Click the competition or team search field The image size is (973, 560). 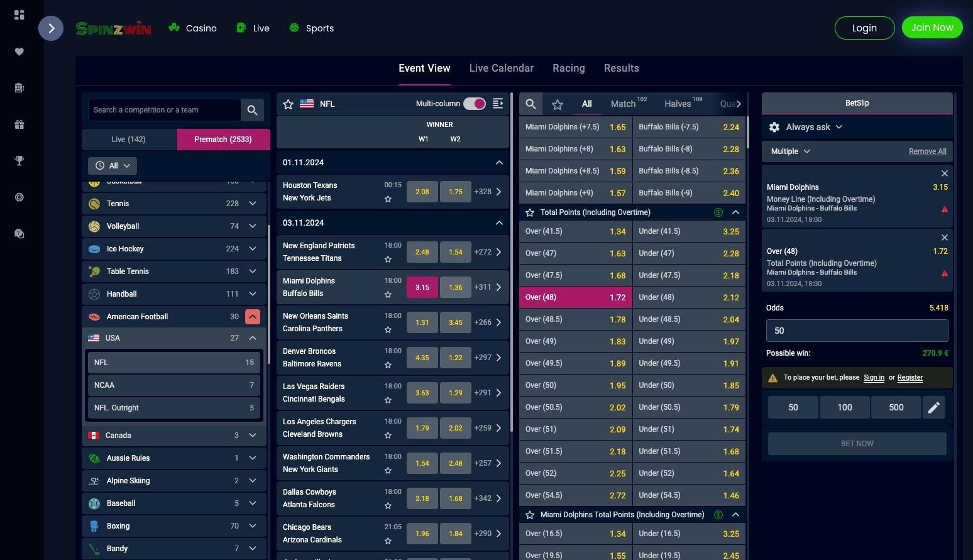pos(165,110)
